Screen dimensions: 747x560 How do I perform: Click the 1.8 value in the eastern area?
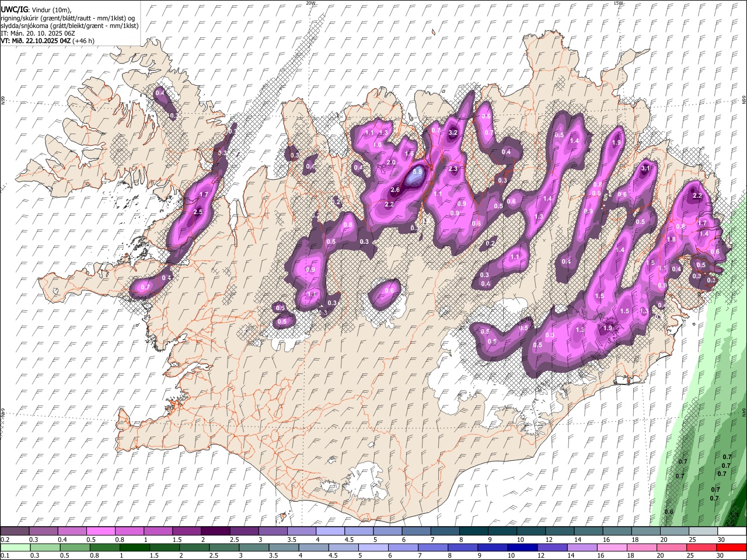coord(671,240)
